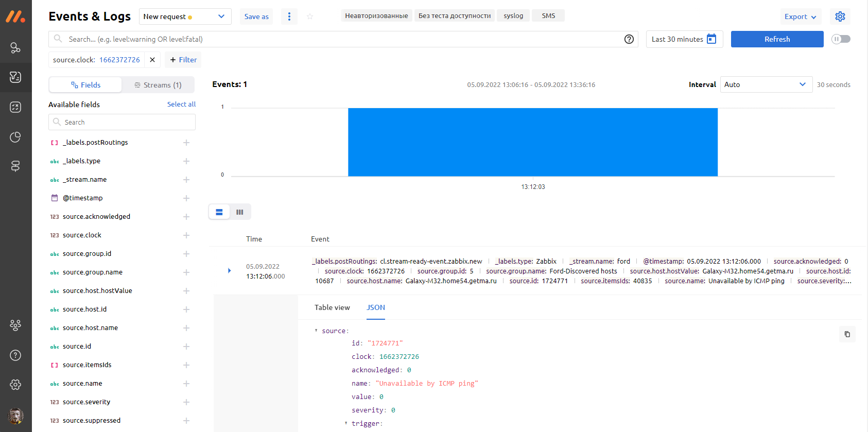Copy JSON with the clipboard icon

tap(847, 334)
